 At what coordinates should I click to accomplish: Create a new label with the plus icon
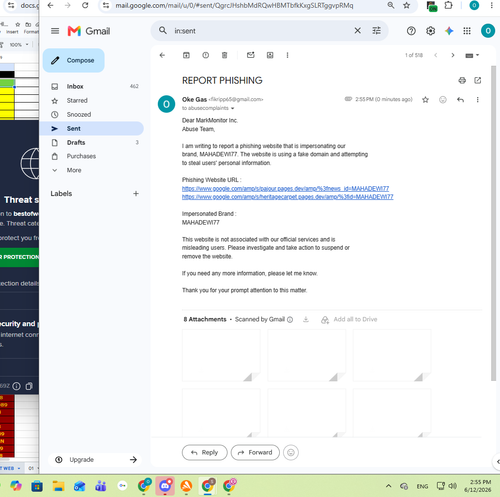click(136, 194)
